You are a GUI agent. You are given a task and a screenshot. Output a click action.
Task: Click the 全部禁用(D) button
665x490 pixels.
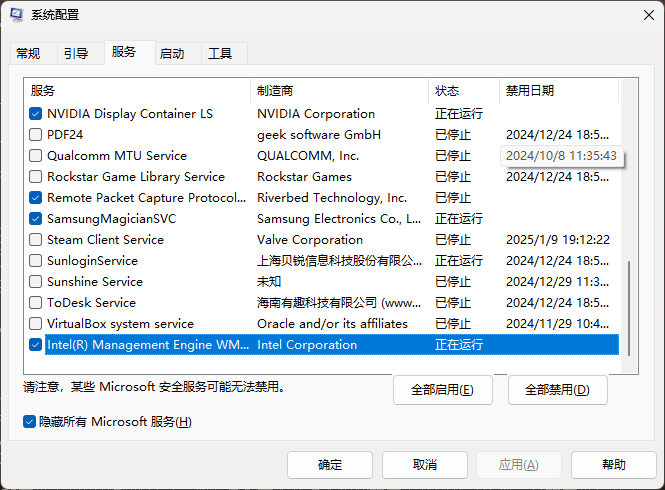(558, 389)
